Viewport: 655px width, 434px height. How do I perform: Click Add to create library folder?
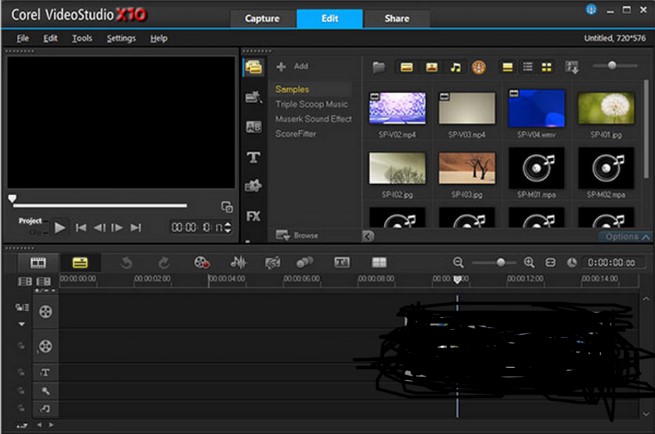[x=292, y=66]
